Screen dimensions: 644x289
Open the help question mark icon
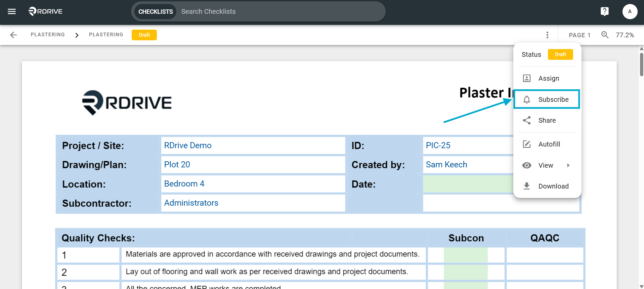tap(604, 11)
